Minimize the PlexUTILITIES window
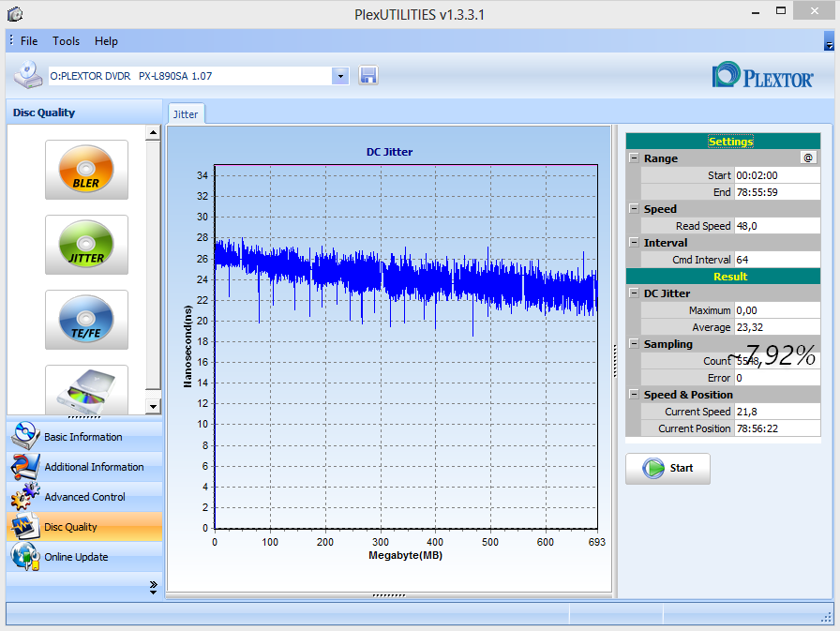This screenshot has height=631, width=840. click(756, 11)
